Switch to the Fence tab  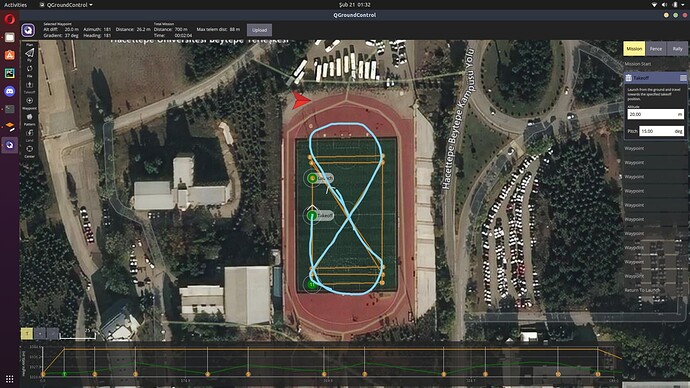(656, 49)
